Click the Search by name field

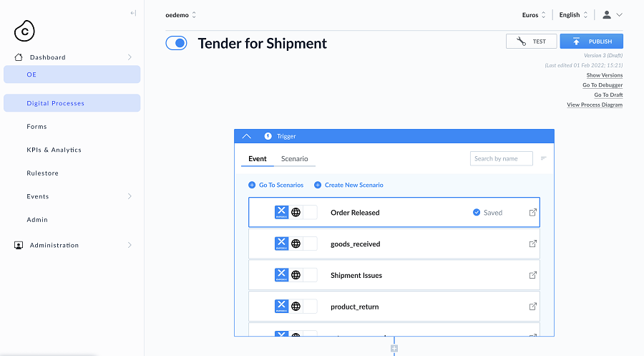click(501, 158)
